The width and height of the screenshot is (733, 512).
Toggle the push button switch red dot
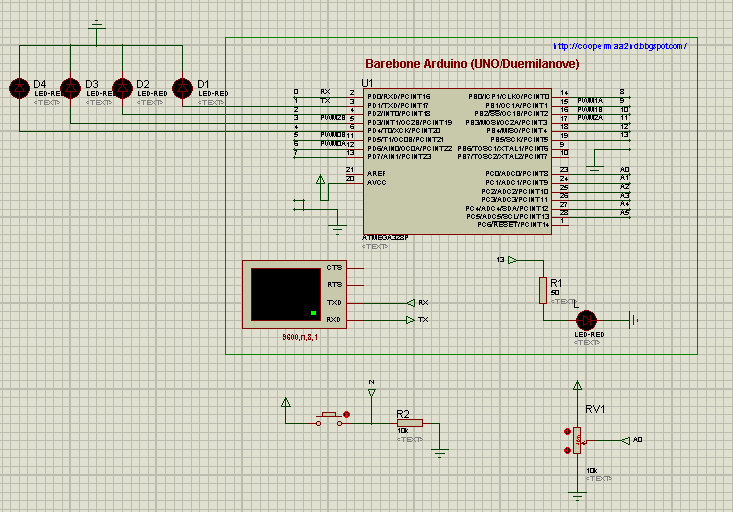pyautogui.click(x=346, y=414)
